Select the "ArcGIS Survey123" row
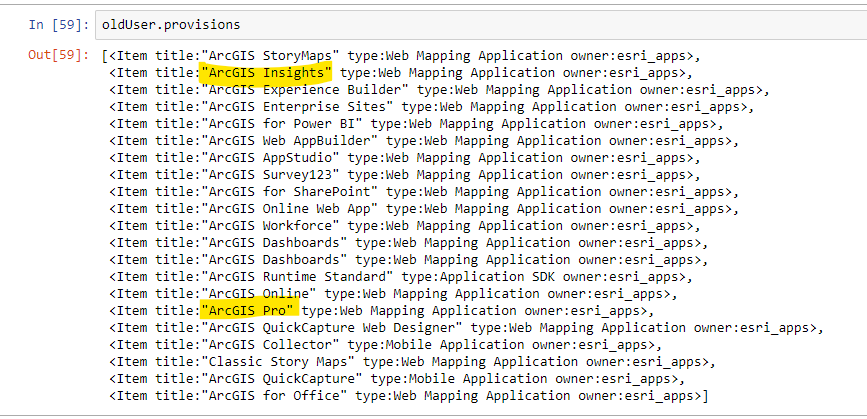 tap(405, 175)
